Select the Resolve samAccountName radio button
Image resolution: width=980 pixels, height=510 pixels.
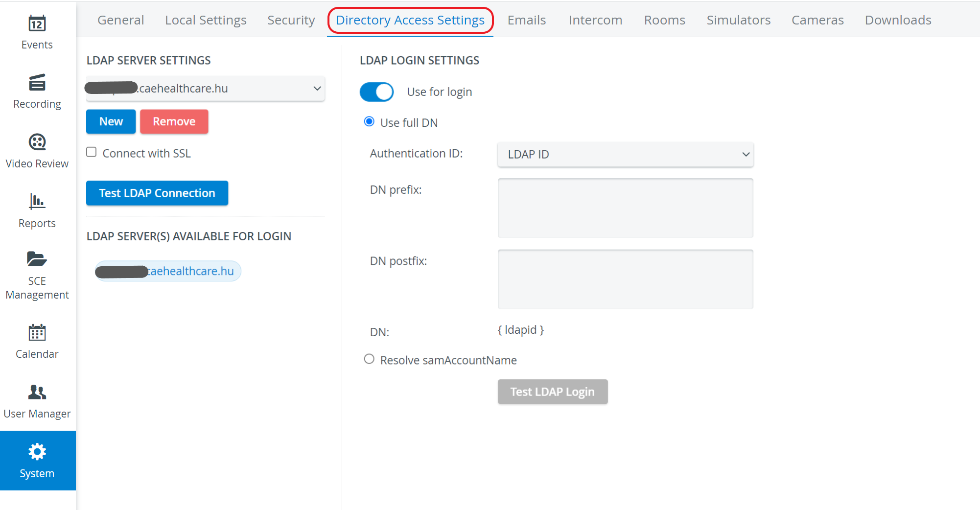[369, 359]
